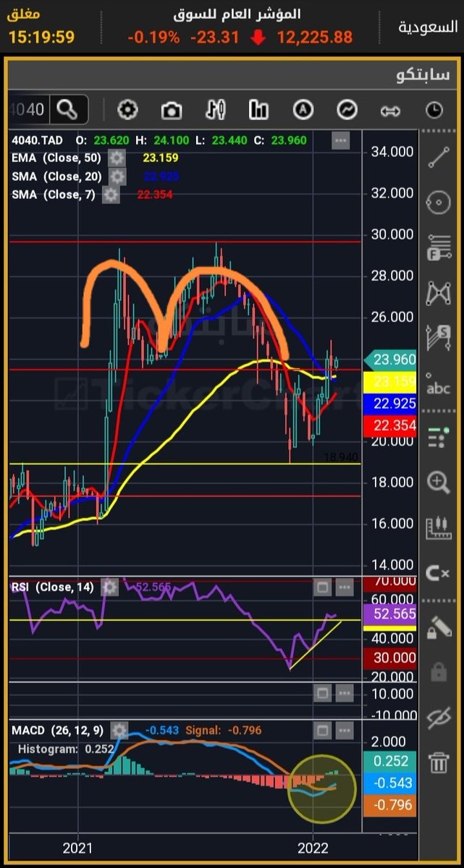The image size is (464, 868).
Task: Toggle the padlock to lock drawings
Action: pos(439,672)
